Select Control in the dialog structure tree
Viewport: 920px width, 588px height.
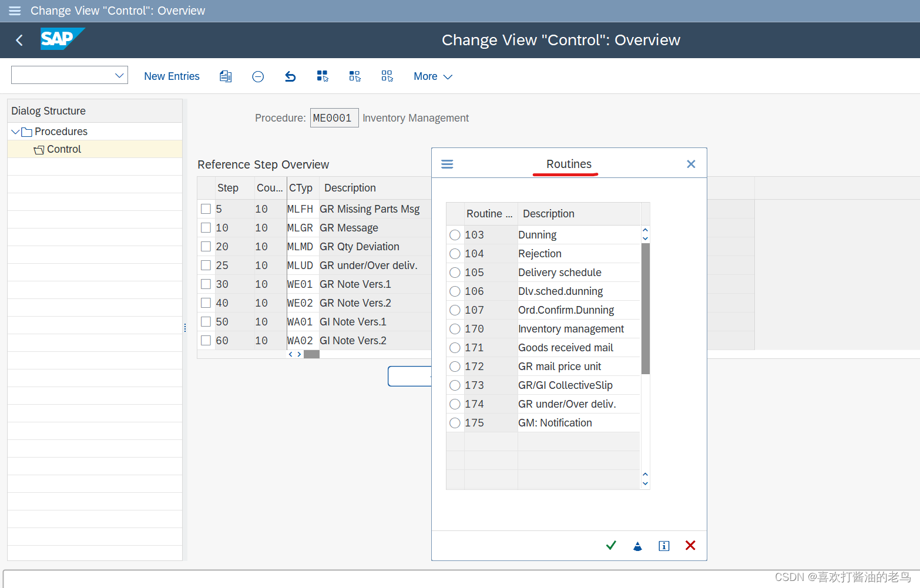[x=63, y=149]
